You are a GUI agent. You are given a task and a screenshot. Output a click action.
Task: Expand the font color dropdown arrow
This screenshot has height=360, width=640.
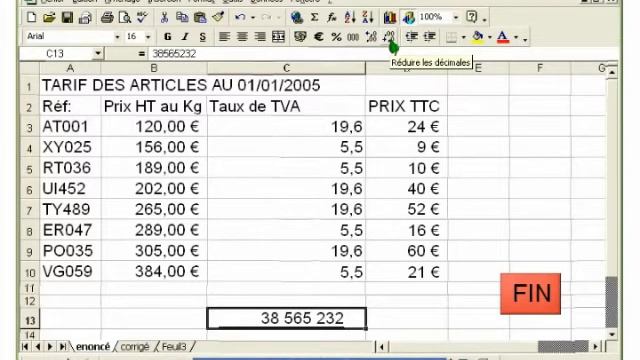click(x=516, y=37)
